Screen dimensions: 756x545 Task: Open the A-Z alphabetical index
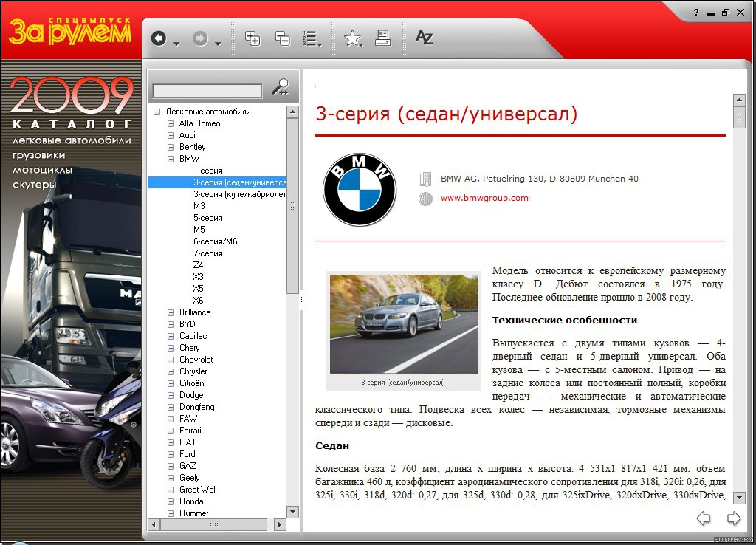(x=425, y=37)
